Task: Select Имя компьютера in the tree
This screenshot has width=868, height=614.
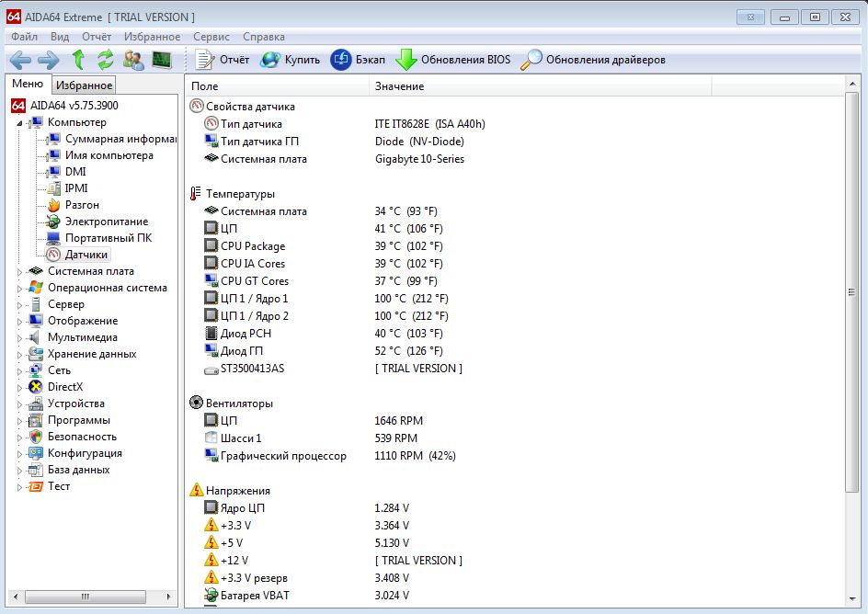Action: click(x=109, y=155)
